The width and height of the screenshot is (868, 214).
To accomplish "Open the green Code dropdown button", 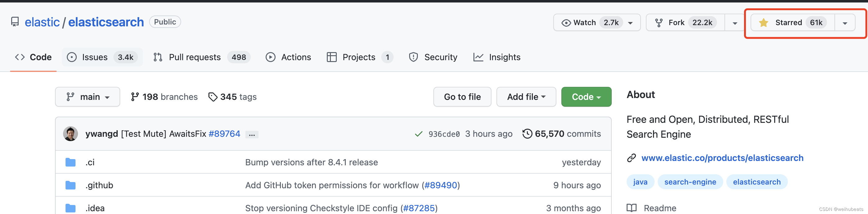I will pyautogui.click(x=586, y=97).
